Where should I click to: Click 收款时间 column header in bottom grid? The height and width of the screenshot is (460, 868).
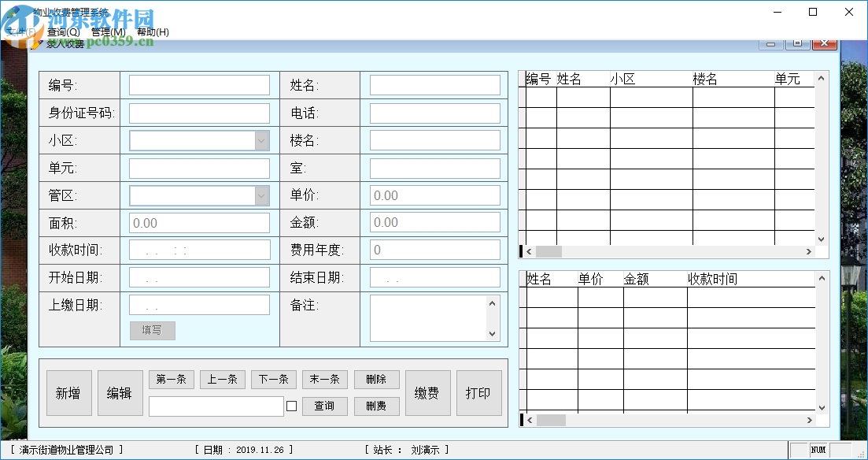coord(751,280)
